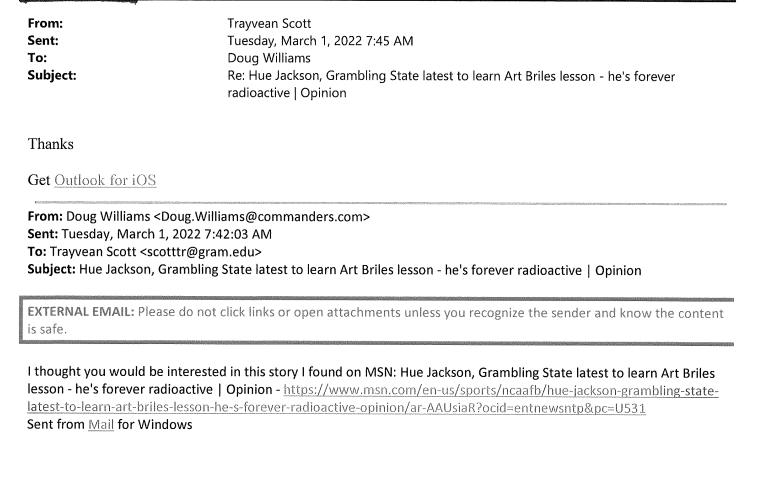Click the scotttr@gram.edu email address
This screenshot has width=771, height=484.
(x=201, y=252)
